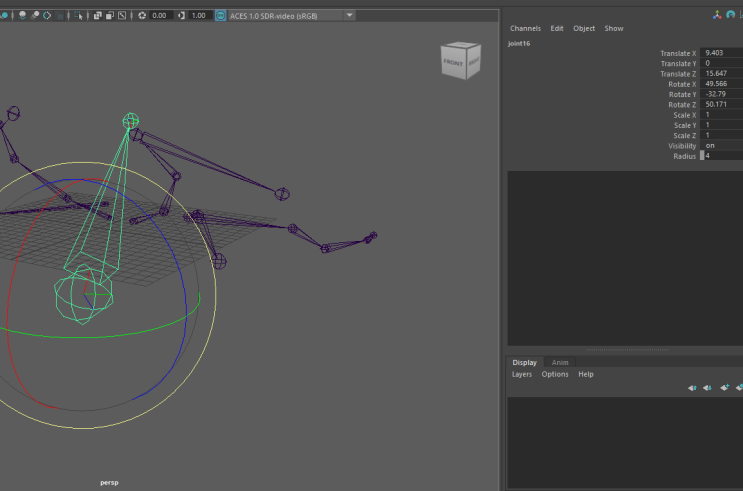Image resolution: width=743 pixels, height=491 pixels.
Task: Toggle motion blur circular arrows icon
Action: [x=47, y=16]
